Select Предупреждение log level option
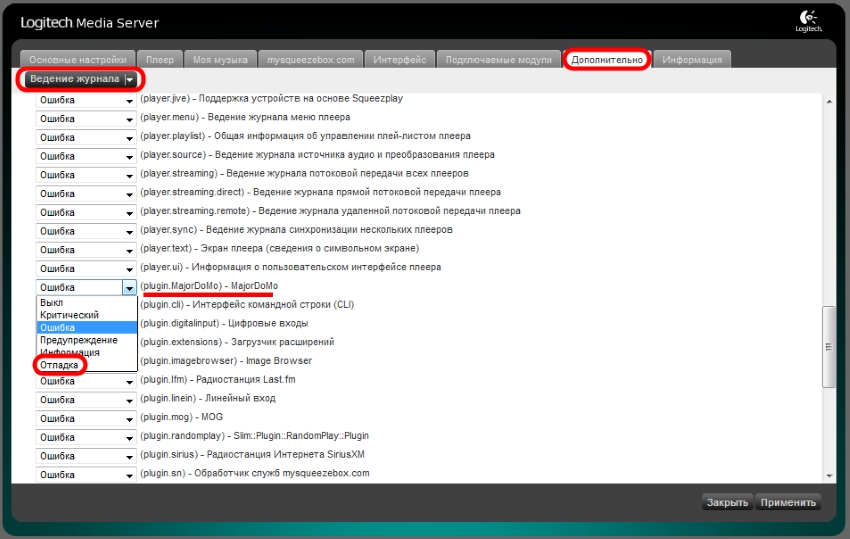Screen dimensions: 850x539 (x=78, y=340)
